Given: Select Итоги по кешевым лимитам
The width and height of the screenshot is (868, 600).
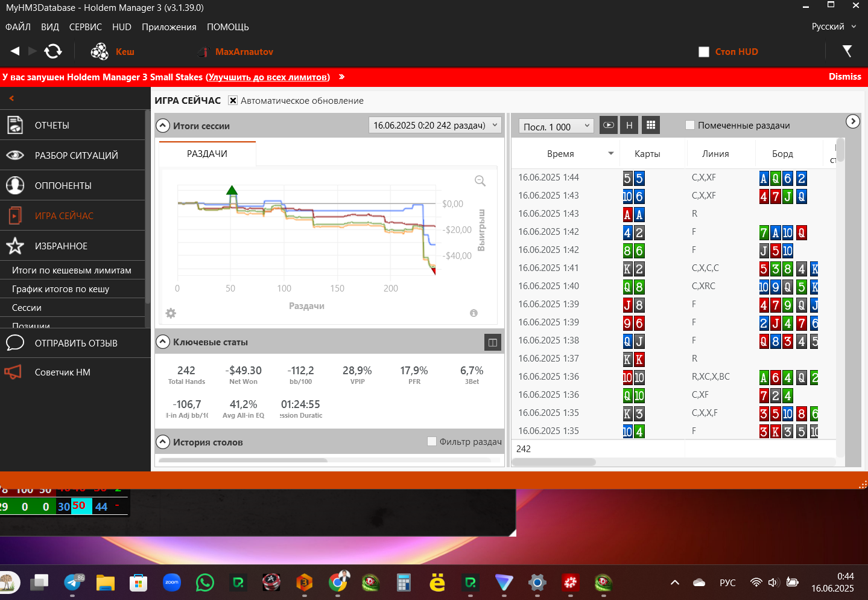Looking at the screenshot, I should click(72, 270).
